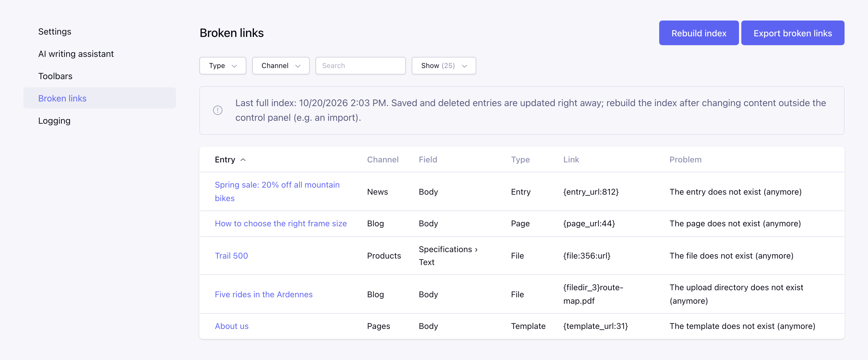Sort by the Entry column header

coord(225,160)
